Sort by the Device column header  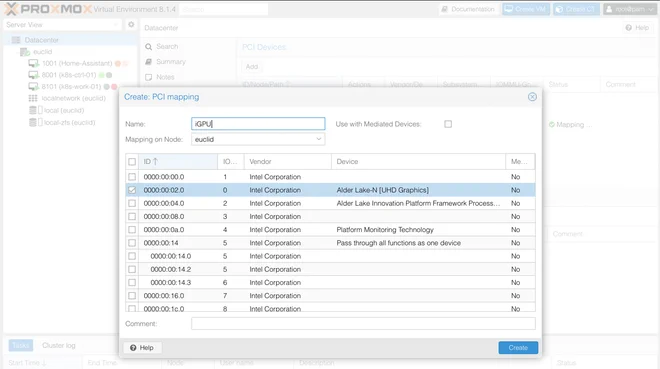[x=418, y=162]
